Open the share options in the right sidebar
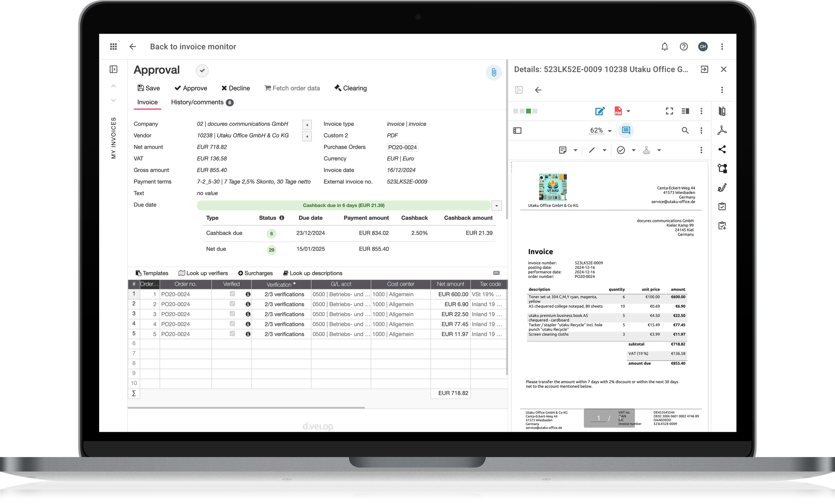835x504 pixels. (723, 150)
